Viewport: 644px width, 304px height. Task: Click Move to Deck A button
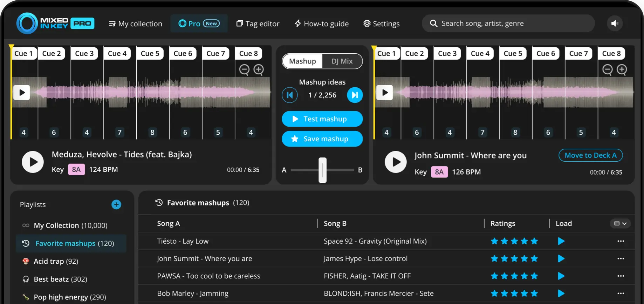(591, 155)
